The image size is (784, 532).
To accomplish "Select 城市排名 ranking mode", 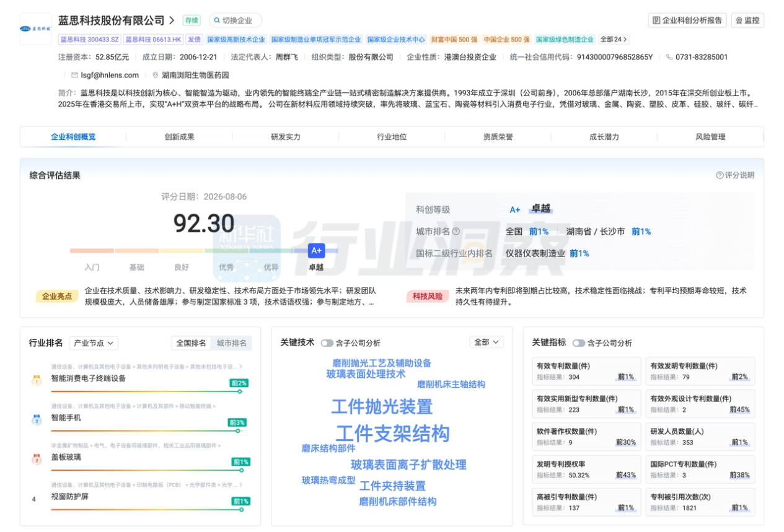I will click(231, 343).
